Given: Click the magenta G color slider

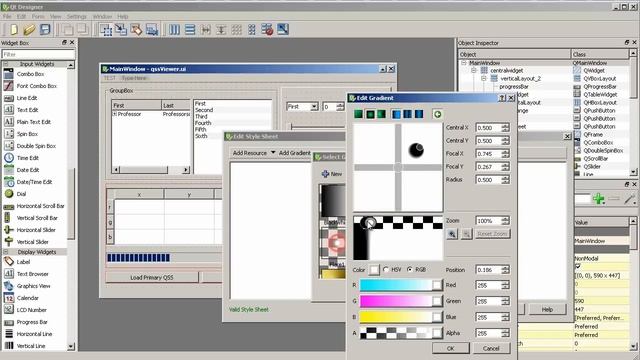Looking at the screenshot, I should click(401, 301).
